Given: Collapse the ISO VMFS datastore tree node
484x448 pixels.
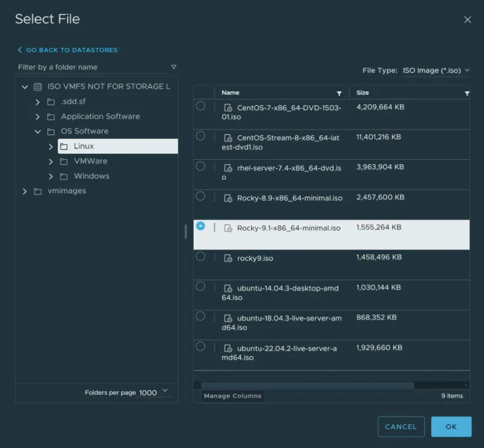Looking at the screenshot, I should 25,87.
